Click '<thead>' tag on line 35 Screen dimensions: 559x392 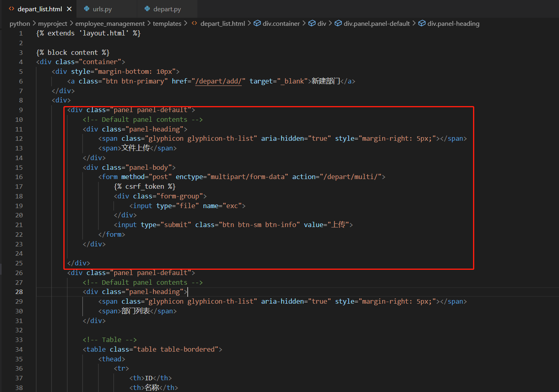tap(112, 359)
